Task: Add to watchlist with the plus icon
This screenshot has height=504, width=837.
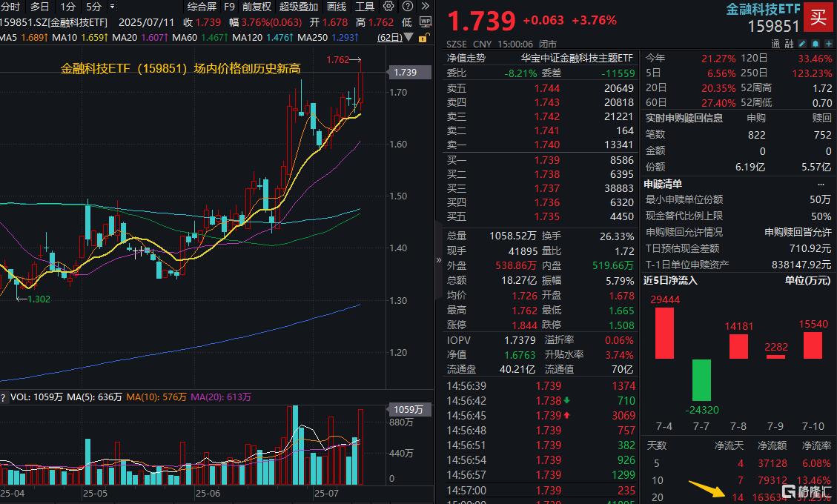Action: [829, 44]
